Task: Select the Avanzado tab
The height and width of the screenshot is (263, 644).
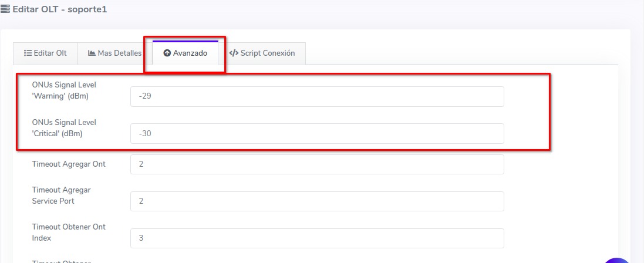Action: pos(185,53)
